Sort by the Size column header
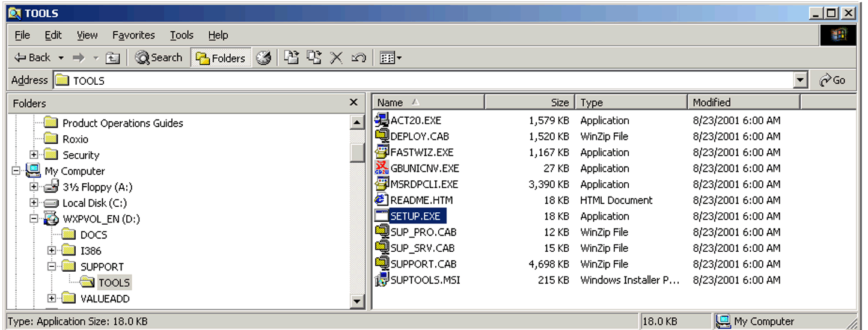868x330 pixels. (530, 103)
